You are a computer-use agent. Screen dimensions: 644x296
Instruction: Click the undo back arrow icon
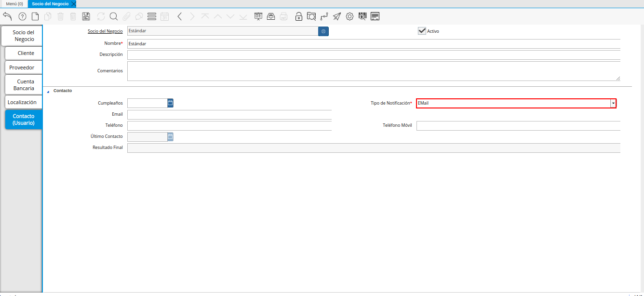pos(7,16)
